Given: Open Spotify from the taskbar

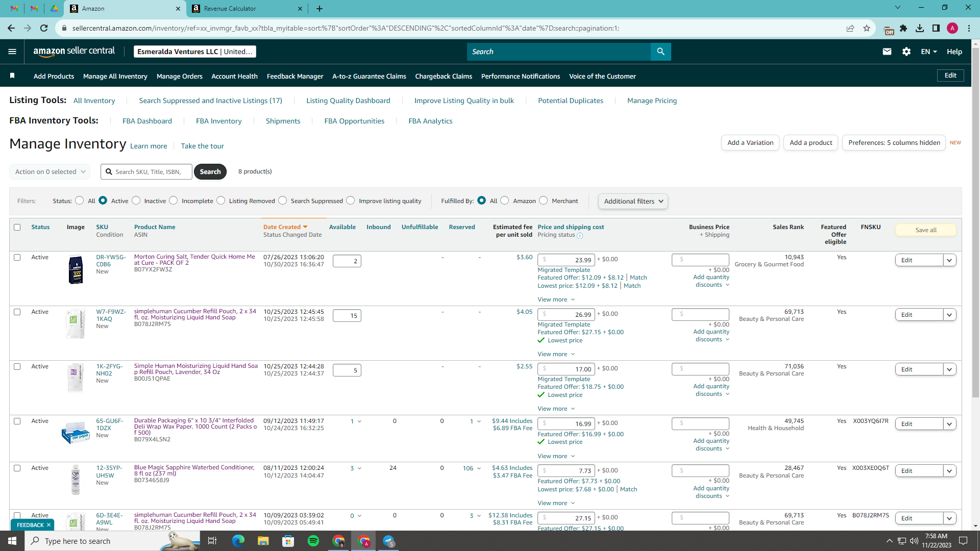Looking at the screenshot, I should coord(313,541).
